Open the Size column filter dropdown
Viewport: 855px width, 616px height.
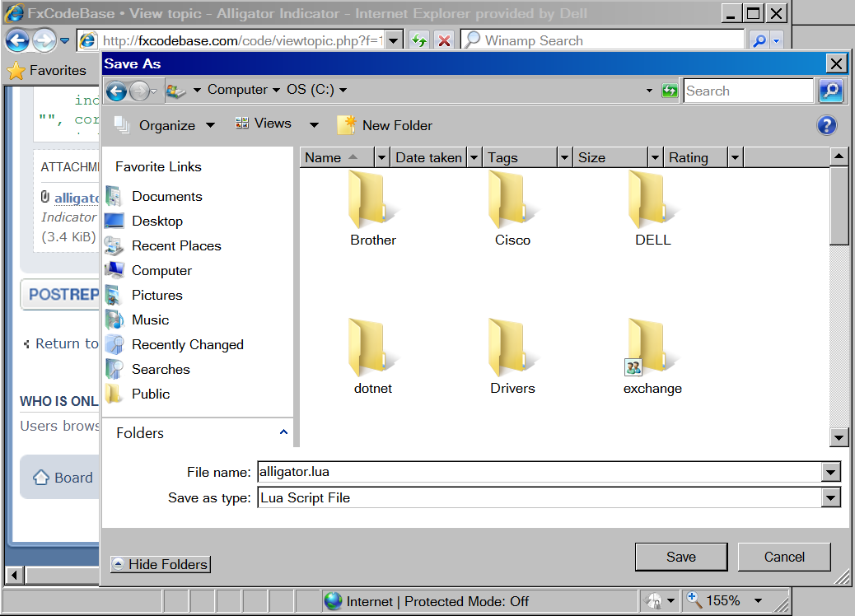point(655,157)
